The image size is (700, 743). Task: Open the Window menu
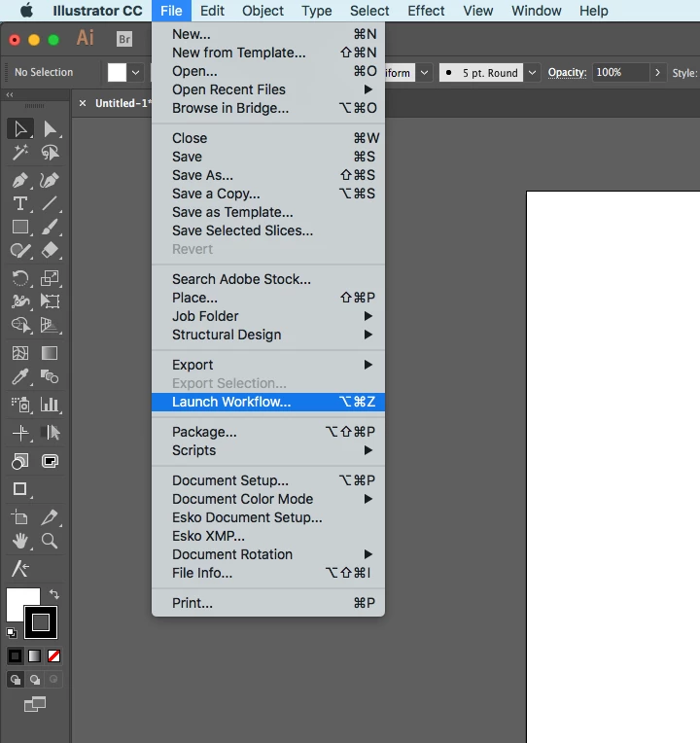tap(536, 11)
